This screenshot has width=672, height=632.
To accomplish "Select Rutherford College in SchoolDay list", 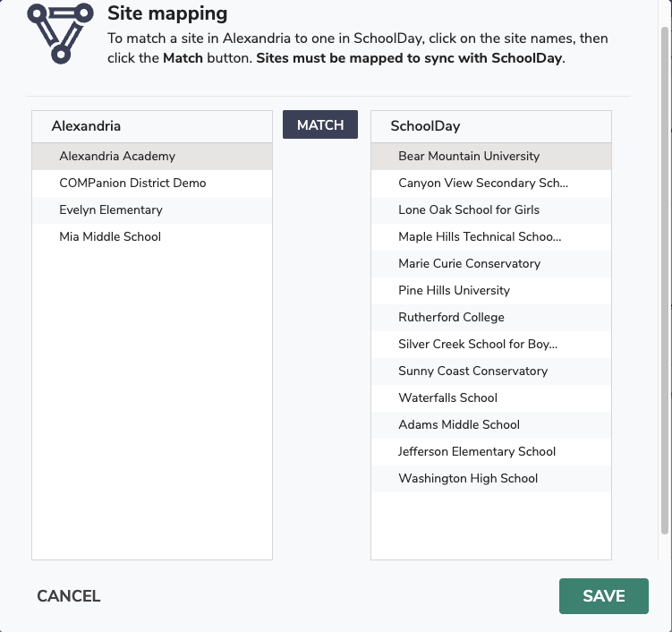I will [x=491, y=317].
